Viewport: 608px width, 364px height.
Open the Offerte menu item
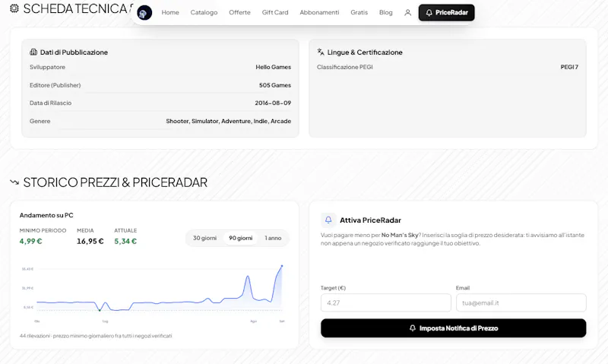239,12
